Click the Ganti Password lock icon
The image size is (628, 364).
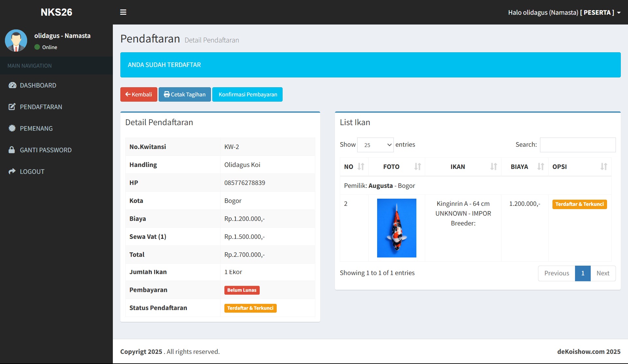click(x=12, y=150)
